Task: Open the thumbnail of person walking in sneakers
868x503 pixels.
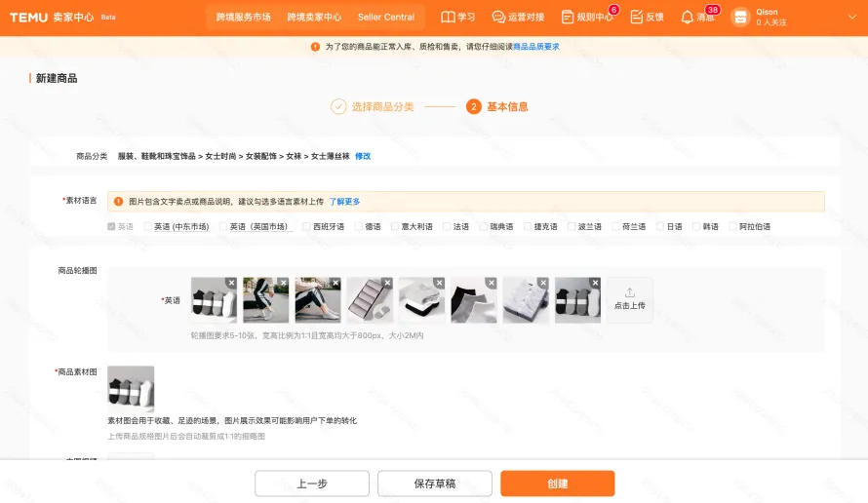Action: click(265, 301)
